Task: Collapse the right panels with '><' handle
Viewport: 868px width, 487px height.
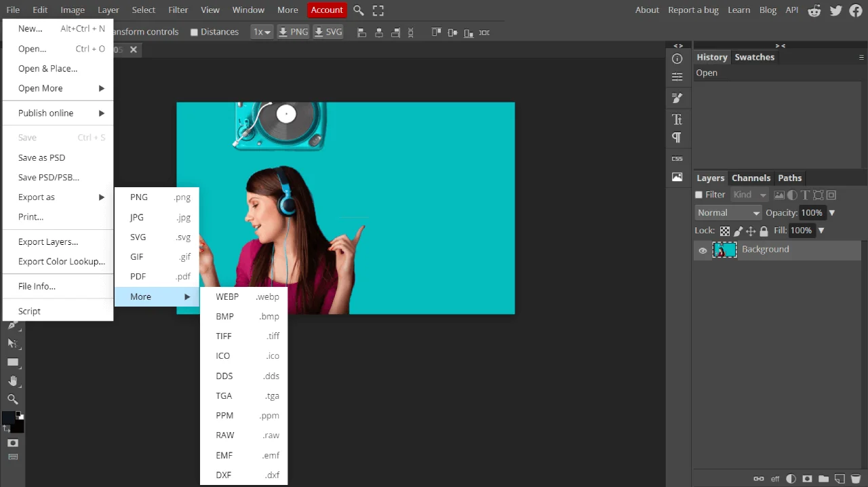Action: click(x=780, y=45)
